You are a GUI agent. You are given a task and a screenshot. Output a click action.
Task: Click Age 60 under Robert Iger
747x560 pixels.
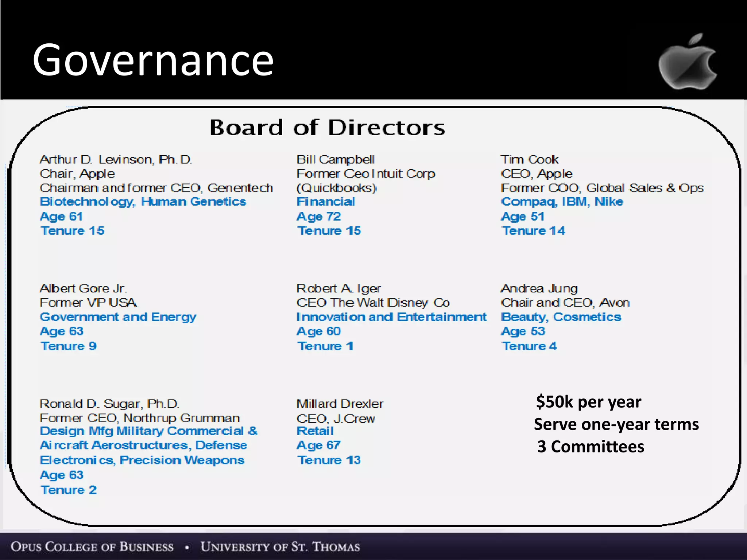pos(319,331)
